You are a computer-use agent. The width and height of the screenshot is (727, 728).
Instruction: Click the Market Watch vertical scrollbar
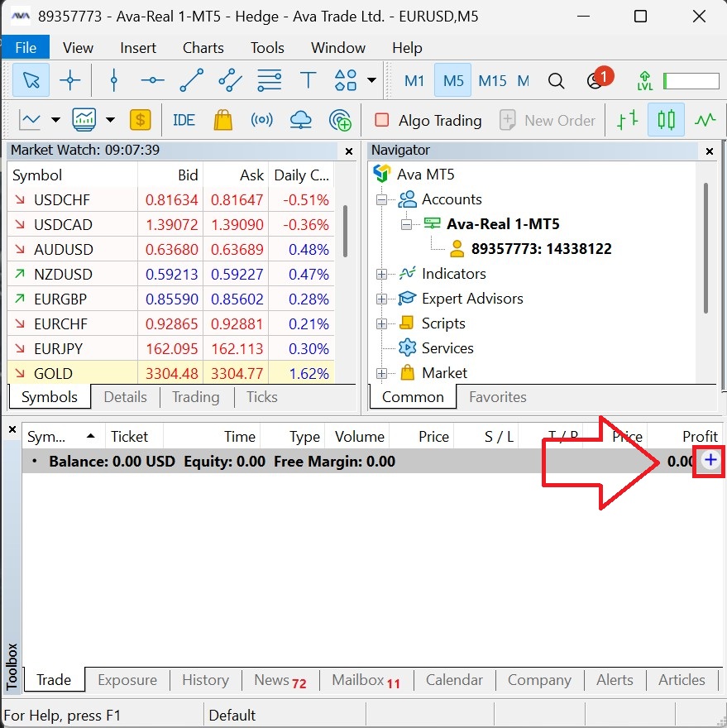click(345, 231)
